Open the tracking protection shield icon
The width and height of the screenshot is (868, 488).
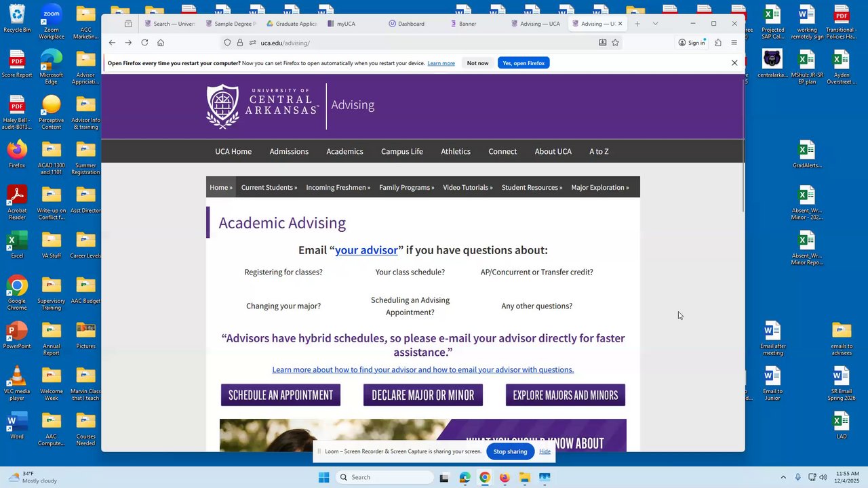[x=227, y=43]
